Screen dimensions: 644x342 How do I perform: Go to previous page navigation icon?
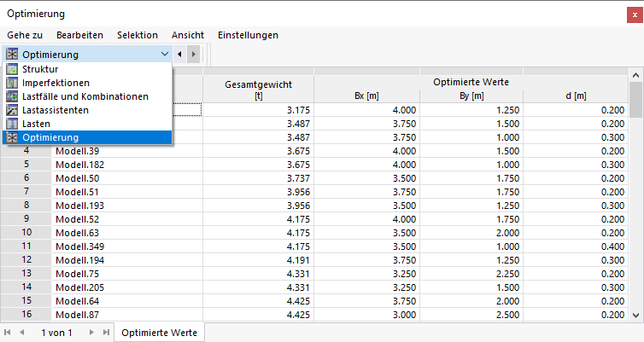pos(21,332)
